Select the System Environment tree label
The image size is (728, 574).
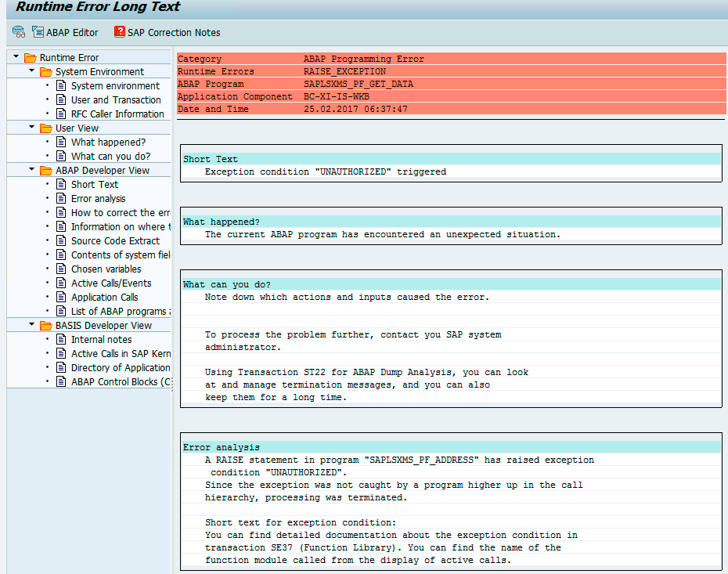click(x=100, y=71)
